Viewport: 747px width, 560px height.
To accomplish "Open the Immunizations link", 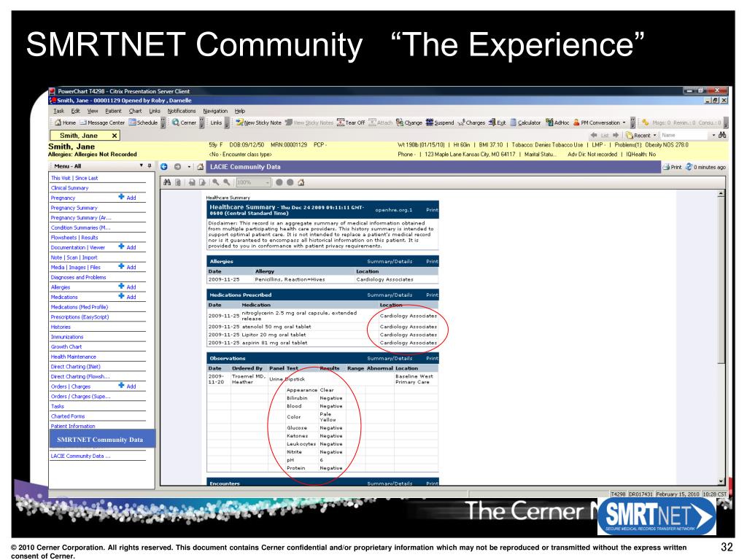I will tap(66, 337).
